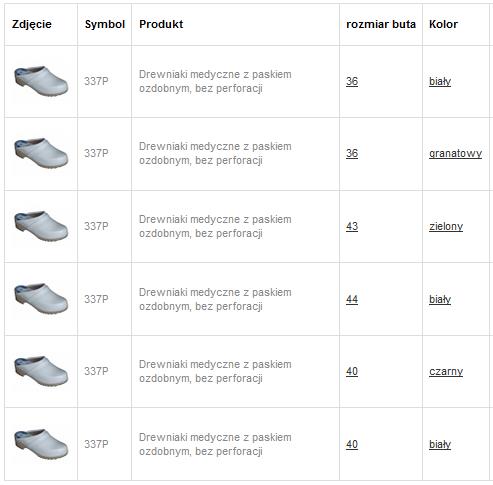493x485 pixels.
Task: Click the rozmiar buta column header
Action: tap(381, 24)
